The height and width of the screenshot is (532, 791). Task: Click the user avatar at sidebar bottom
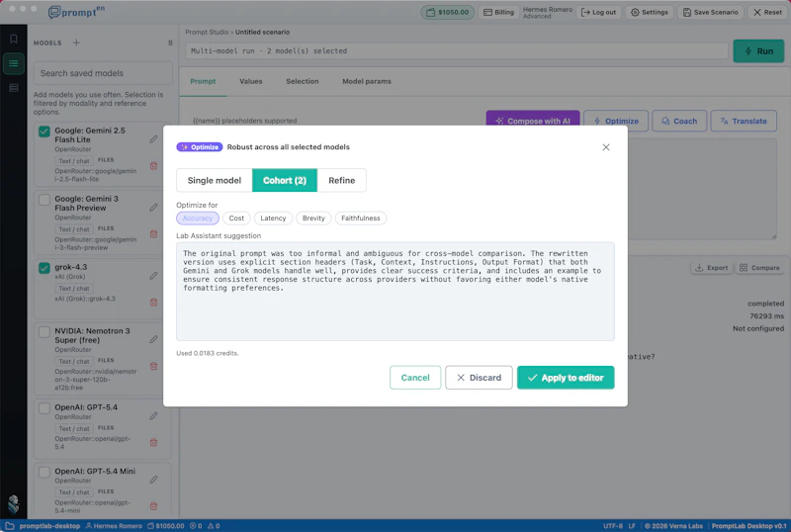[x=14, y=503]
